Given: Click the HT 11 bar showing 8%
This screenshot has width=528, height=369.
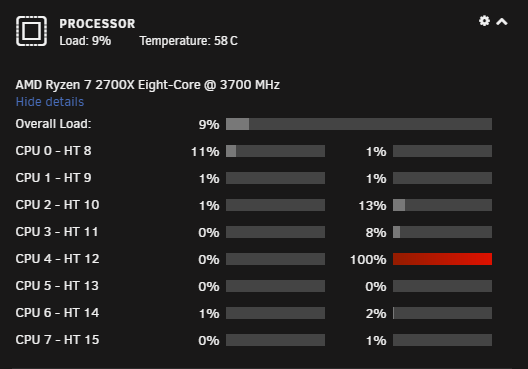Looking at the screenshot, I should [442, 232].
